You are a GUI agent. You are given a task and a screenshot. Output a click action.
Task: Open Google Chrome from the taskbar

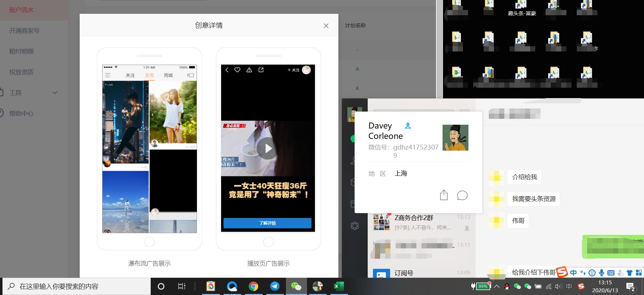254,286
